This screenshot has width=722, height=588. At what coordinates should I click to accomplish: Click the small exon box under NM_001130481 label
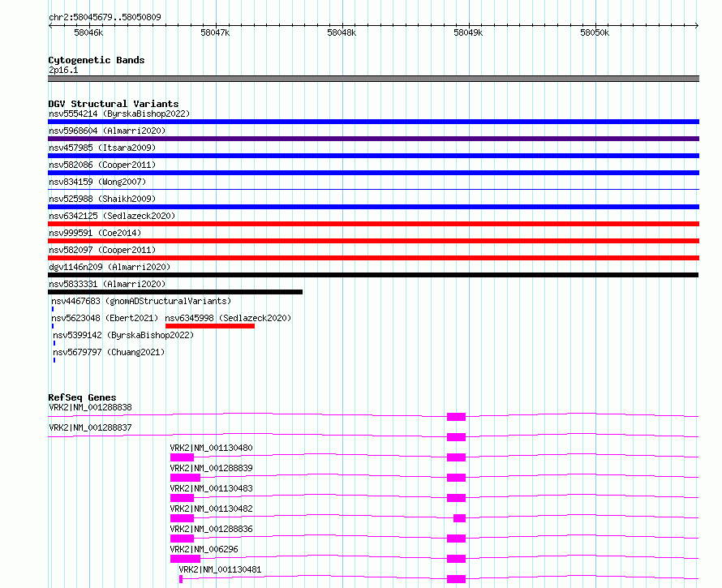coord(181,579)
